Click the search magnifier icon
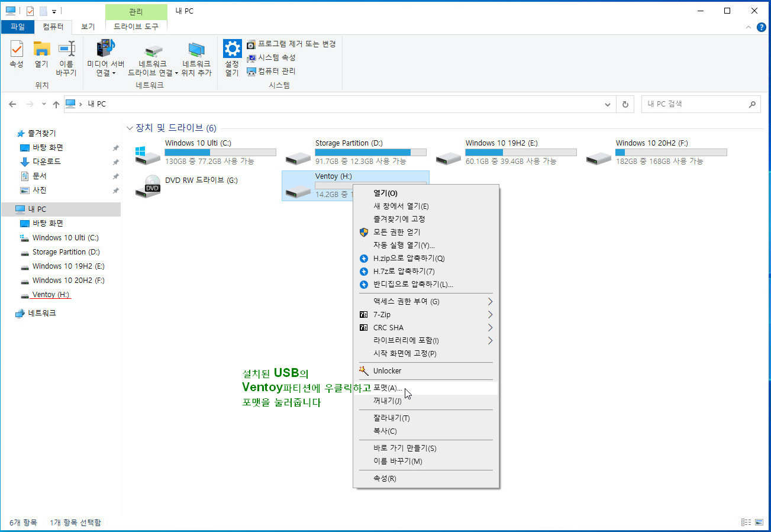Image resolution: width=771 pixels, height=532 pixels. 752,104
